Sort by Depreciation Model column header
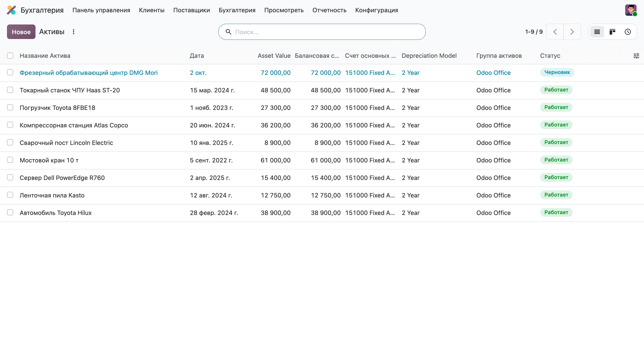Screen dimensions: 644x359 [x=429, y=56]
